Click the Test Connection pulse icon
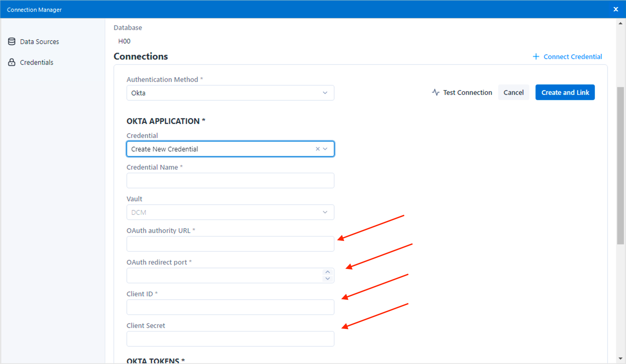626x364 pixels. pos(435,92)
